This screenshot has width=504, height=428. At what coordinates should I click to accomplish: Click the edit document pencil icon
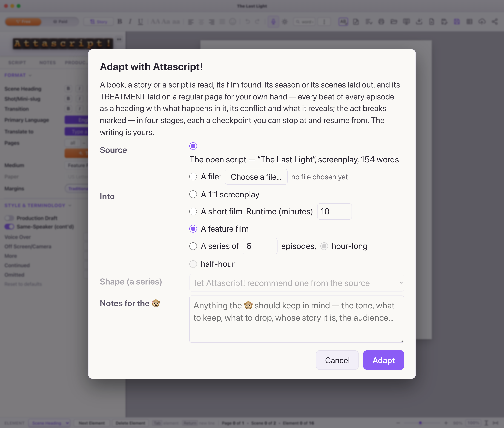[356, 22]
